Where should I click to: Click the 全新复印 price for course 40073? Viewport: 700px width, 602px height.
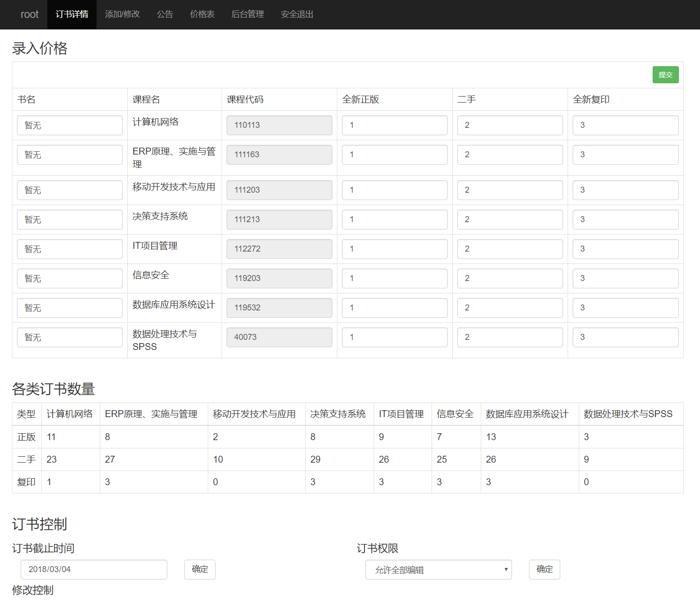pos(625,337)
